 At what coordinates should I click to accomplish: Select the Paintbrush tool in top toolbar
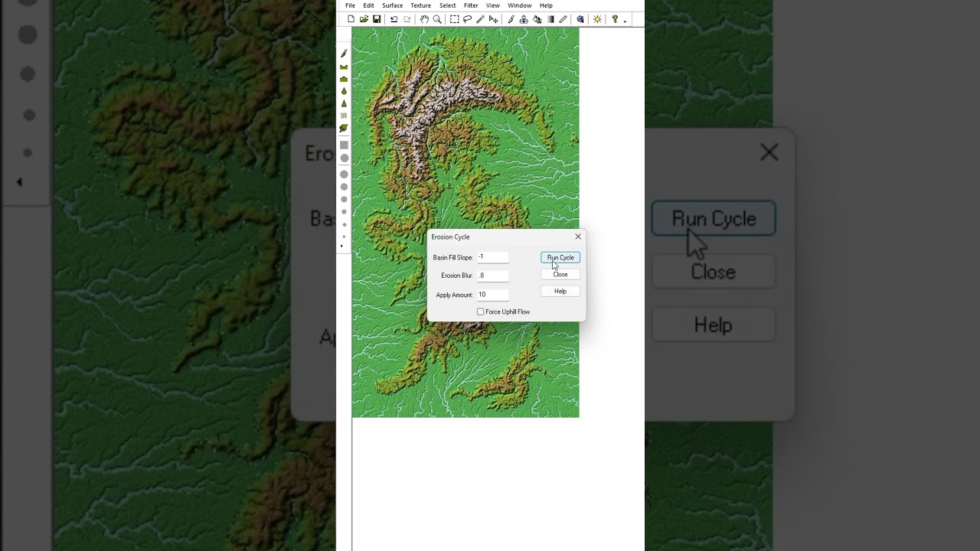click(x=511, y=19)
